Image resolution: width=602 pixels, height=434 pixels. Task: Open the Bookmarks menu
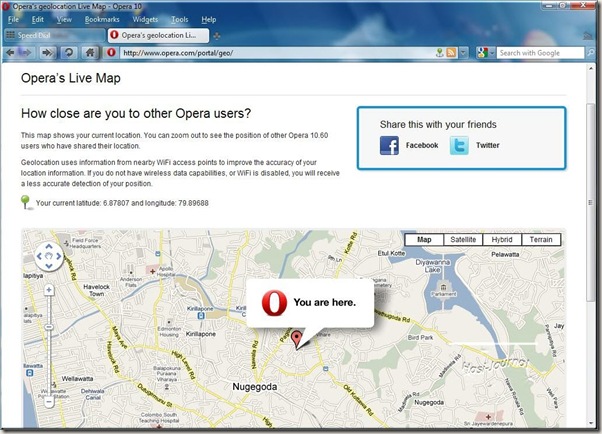(102, 19)
